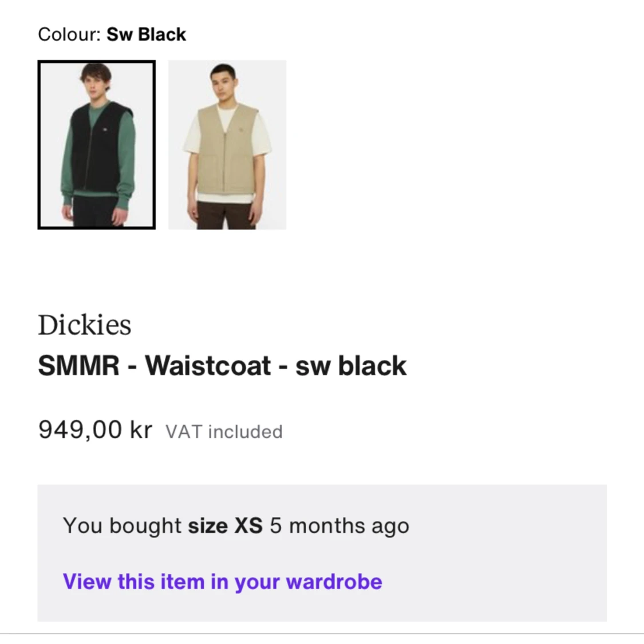Select the black waistcoat colour thumbnail

96,144
